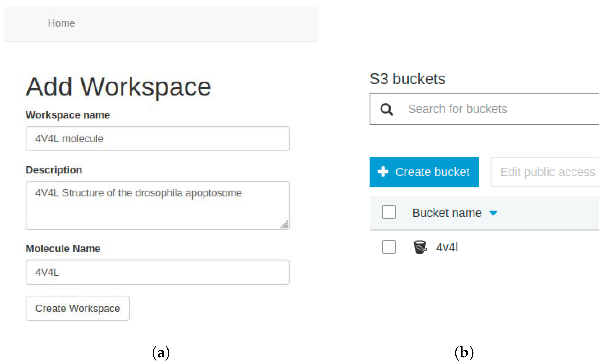Viewport: 605px width, 364px height.
Task: Click the S3 buckets heading
Action: [407, 79]
